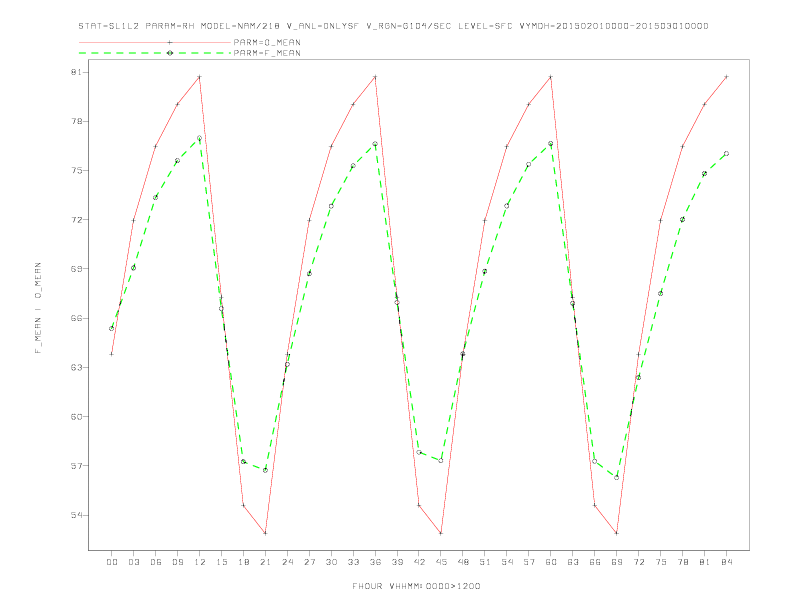The width and height of the screenshot is (792, 612).
Task: Click the green F_MEAN circle marker at hour 84
Action: (726, 154)
